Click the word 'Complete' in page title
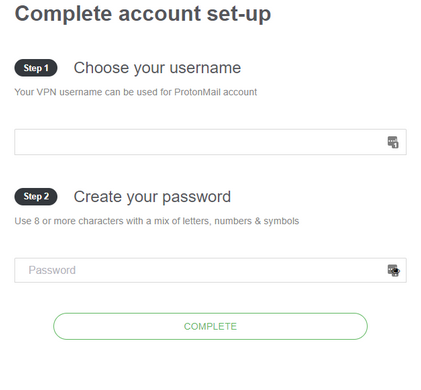 point(64,14)
